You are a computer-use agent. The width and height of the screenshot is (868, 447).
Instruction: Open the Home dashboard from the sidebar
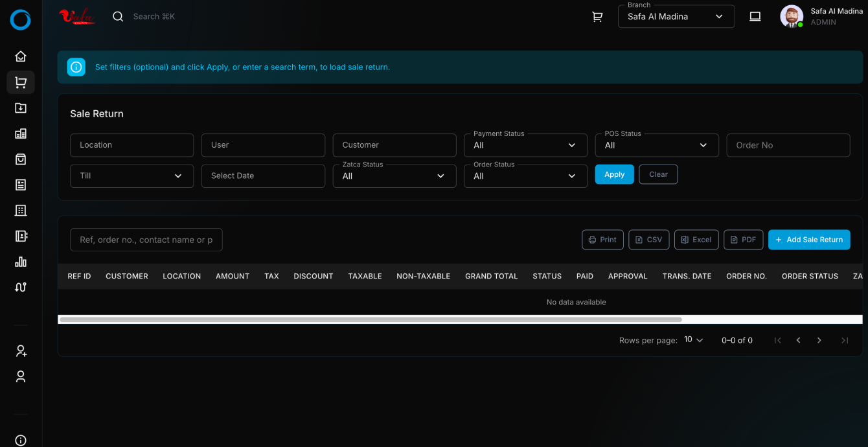(21, 56)
